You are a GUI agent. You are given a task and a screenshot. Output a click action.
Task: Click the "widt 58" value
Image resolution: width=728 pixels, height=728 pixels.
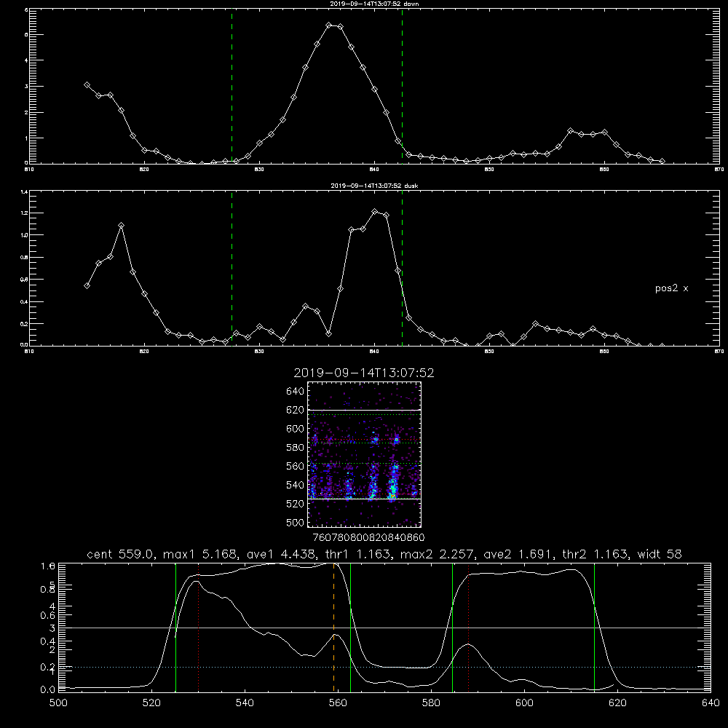point(660,554)
